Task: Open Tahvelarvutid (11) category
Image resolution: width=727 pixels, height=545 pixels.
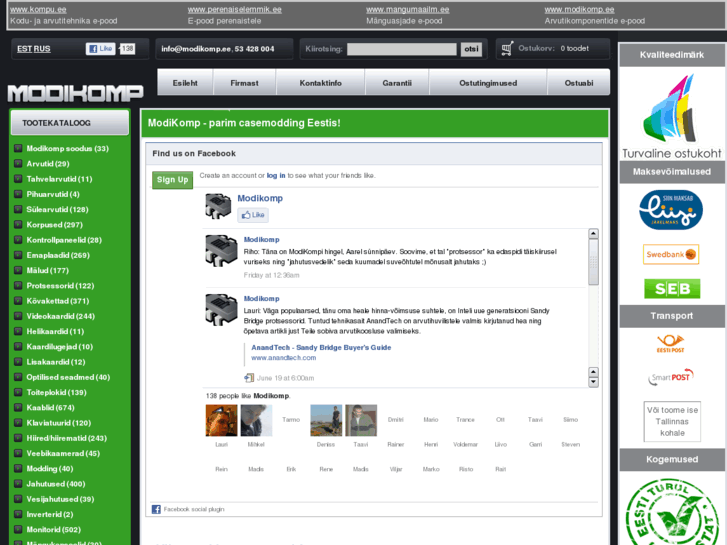Action: point(59,179)
